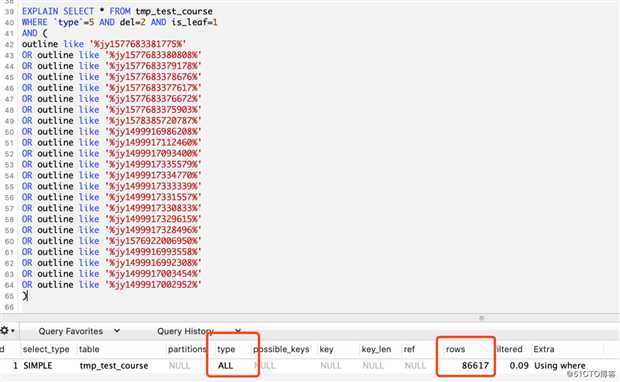Select the NULL cell under key_len
This screenshot has height=382, width=620.
[x=373, y=365]
